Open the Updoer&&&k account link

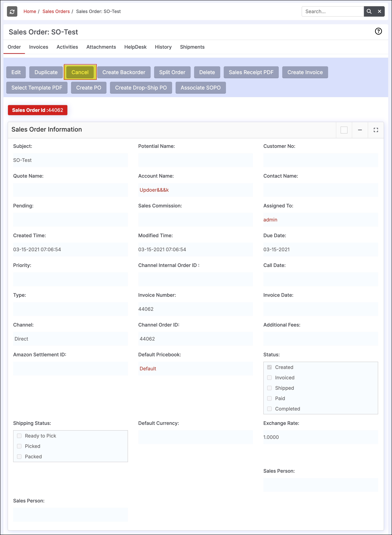coord(154,190)
